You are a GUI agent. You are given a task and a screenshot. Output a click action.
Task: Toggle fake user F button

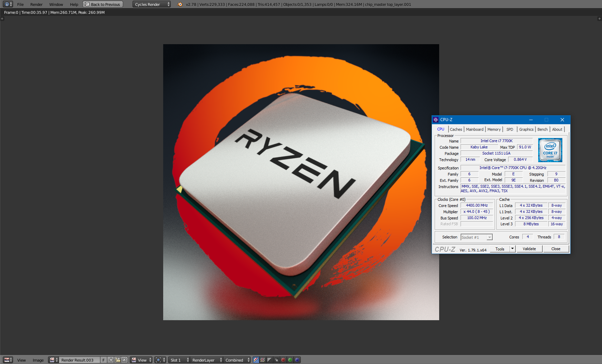click(x=103, y=360)
